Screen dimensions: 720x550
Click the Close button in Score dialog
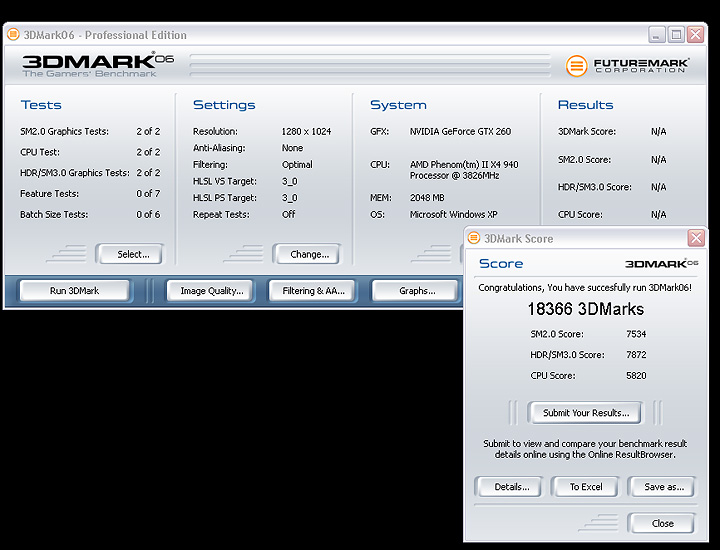pyautogui.click(x=662, y=523)
